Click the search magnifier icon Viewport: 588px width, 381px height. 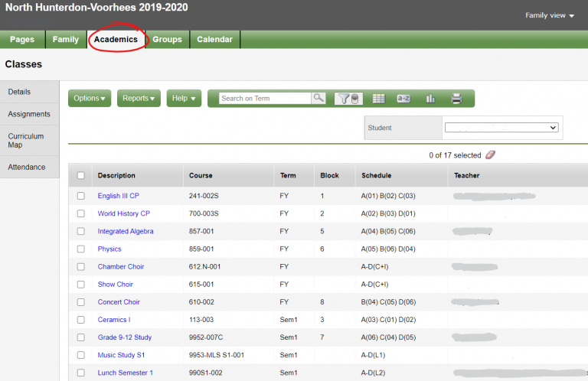318,99
